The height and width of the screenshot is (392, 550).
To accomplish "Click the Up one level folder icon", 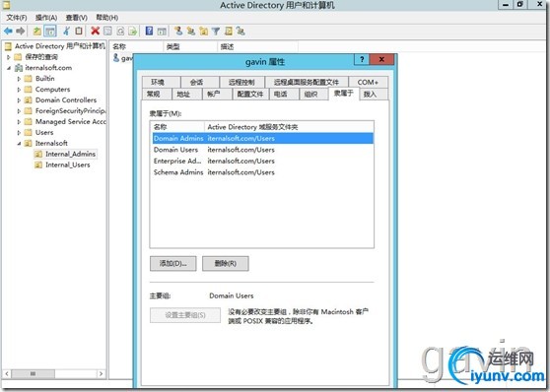I will 36,32.
